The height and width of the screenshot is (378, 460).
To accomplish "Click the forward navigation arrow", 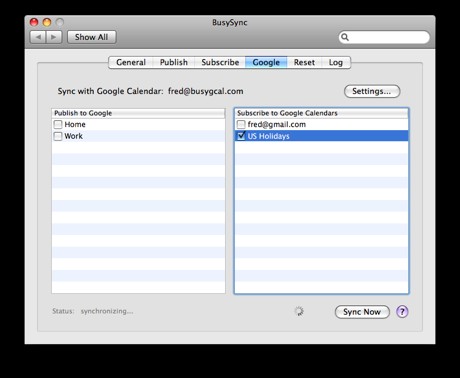I will [x=54, y=37].
